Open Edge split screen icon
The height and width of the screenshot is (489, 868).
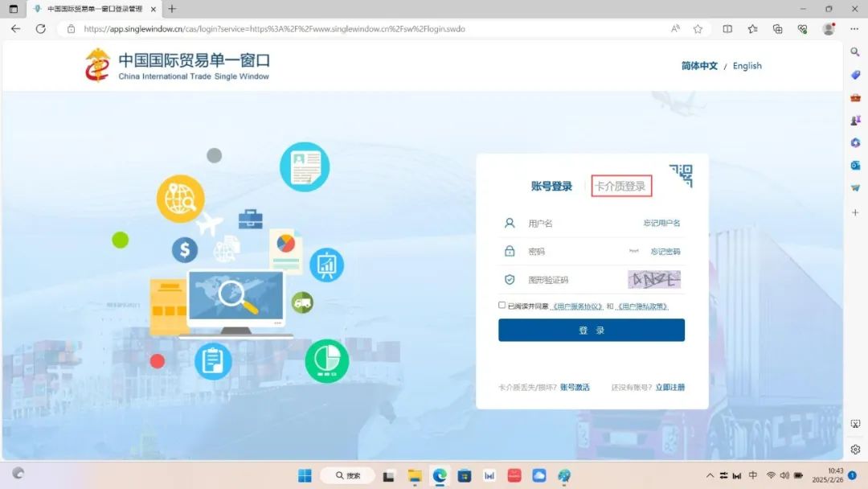tap(727, 29)
